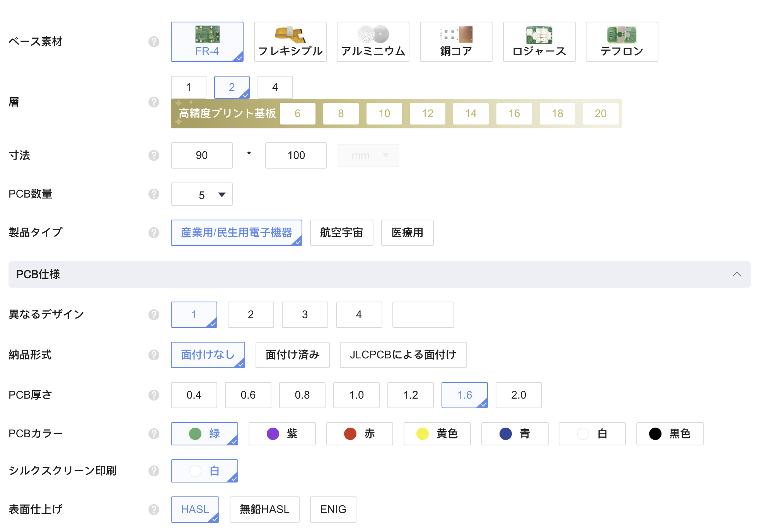The height and width of the screenshot is (532, 757).
Task: Set PCB thickness to 1.2
Action: click(x=411, y=395)
